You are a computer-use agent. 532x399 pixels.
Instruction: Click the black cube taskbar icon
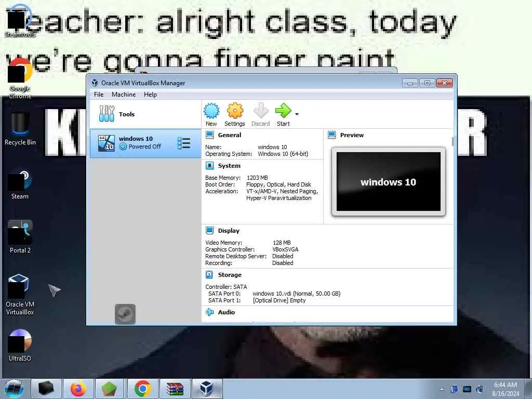coord(46,389)
